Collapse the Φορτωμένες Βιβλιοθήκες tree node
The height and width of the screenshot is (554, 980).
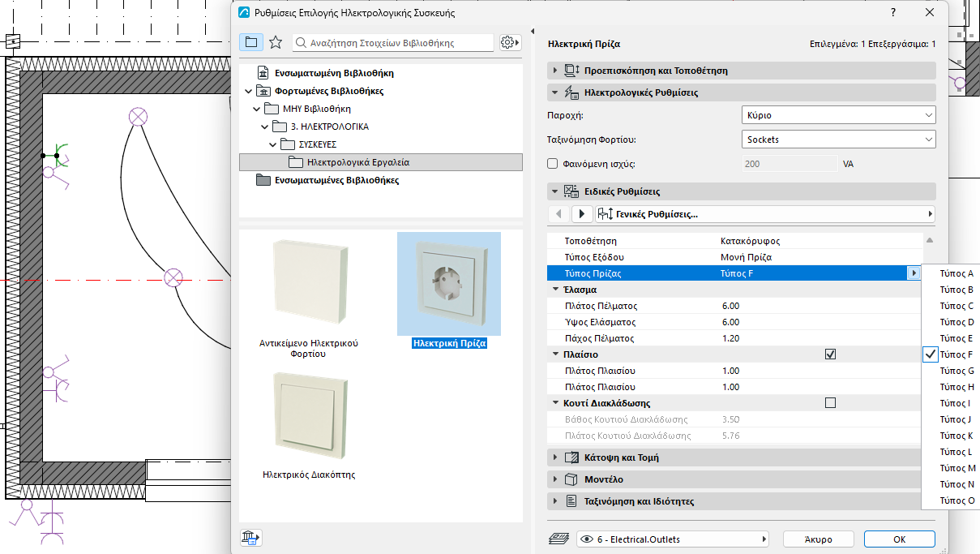tap(248, 91)
